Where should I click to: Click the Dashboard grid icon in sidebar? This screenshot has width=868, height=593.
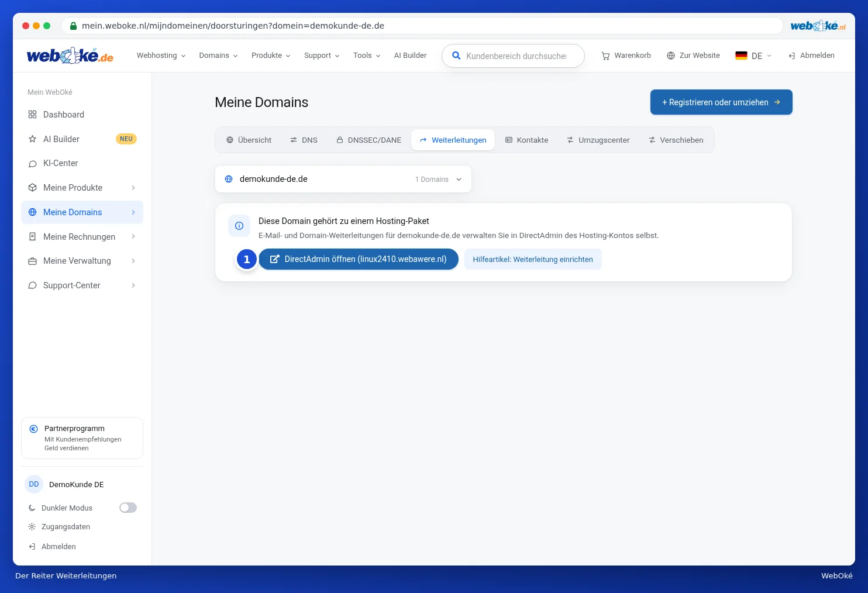point(33,115)
